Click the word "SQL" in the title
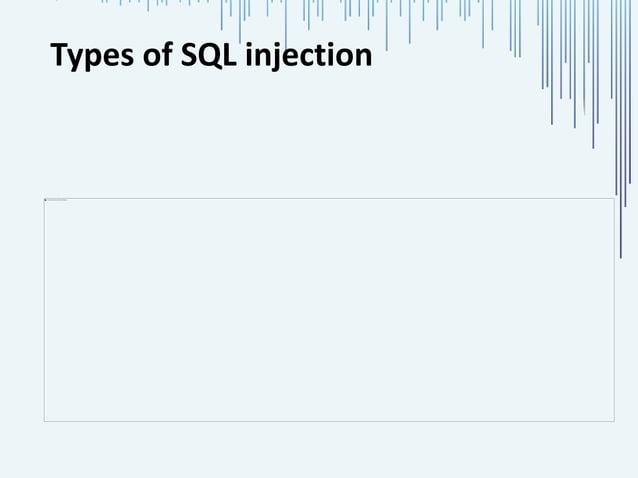 pos(208,55)
